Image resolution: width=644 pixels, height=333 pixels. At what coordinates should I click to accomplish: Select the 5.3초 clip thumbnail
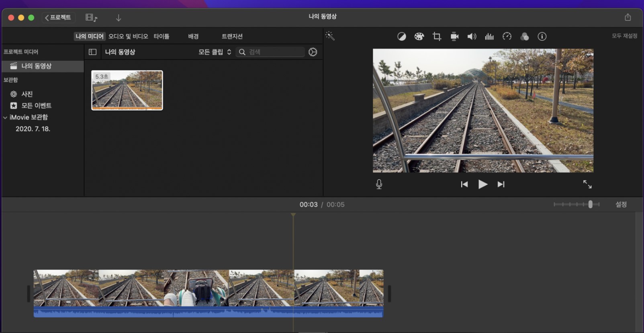(x=127, y=90)
